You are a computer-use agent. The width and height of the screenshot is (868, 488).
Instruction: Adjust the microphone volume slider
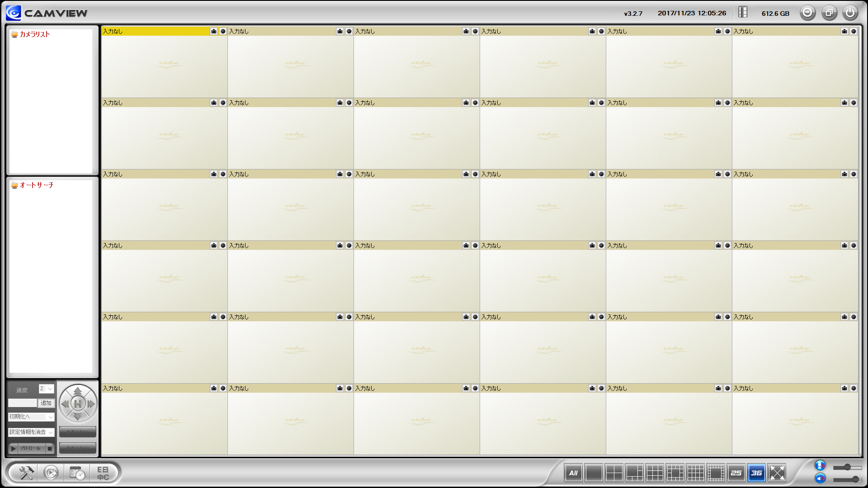coord(847,467)
